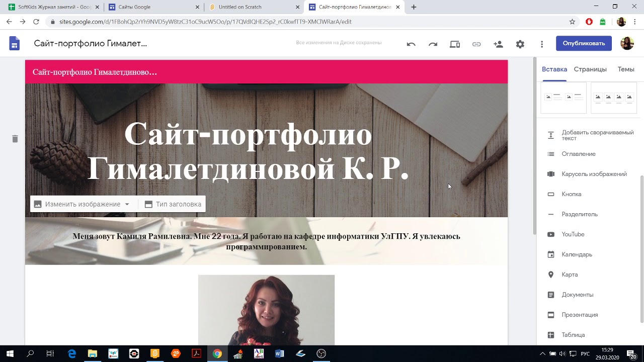
Task: Switch to the Сайты Google browser tab
Action: point(153,7)
